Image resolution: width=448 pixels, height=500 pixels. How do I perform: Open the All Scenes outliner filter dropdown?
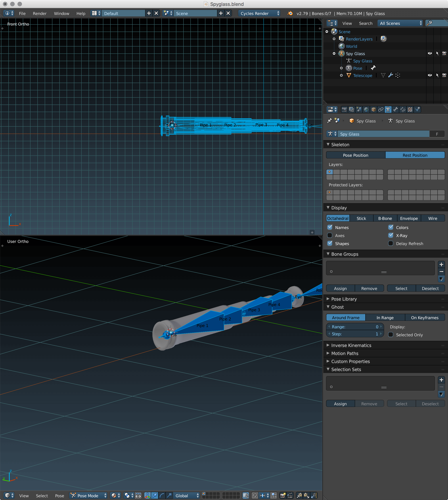tap(400, 23)
